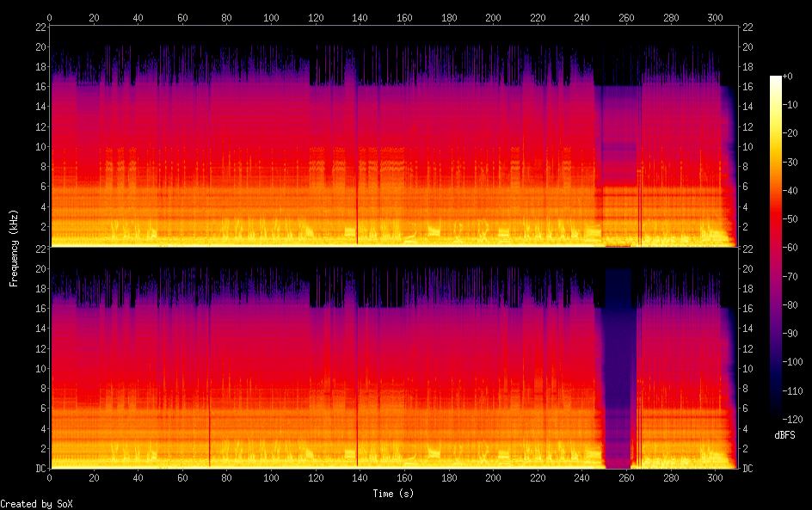Select the 20 tick on the bottom time axis
Image resolution: width=812 pixels, height=510 pixels.
click(x=94, y=476)
